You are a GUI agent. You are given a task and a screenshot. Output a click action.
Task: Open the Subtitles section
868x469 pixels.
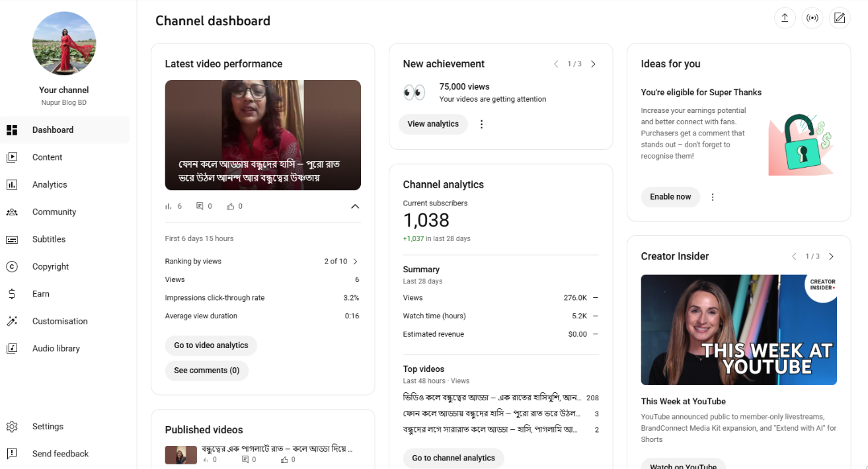point(50,239)
